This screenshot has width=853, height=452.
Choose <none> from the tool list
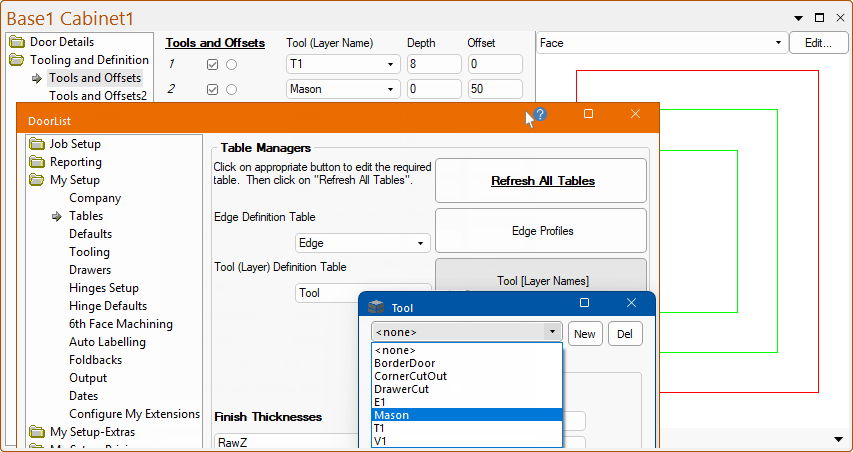pos(467,350)
